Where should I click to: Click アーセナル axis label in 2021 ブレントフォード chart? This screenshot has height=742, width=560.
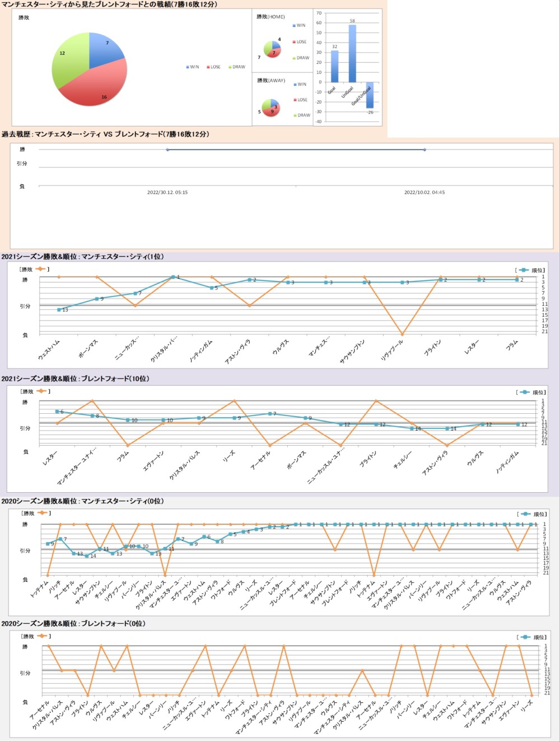point(260,461)
